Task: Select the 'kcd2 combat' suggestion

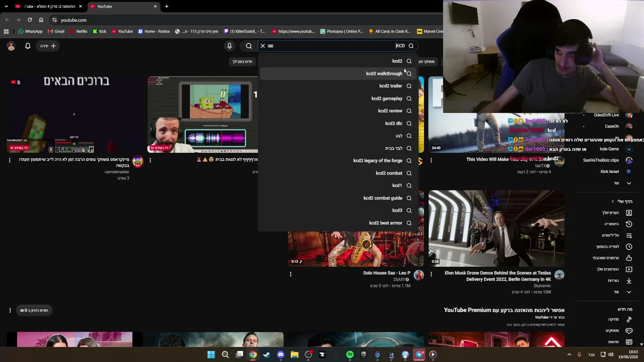Action: tap(338, 173)
